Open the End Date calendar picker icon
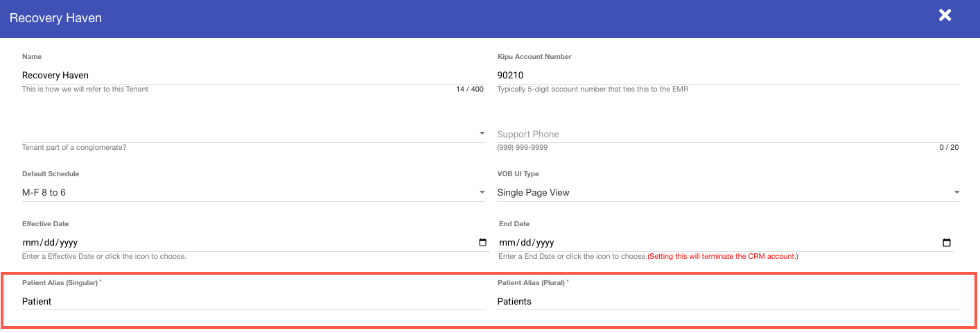Image resolution: width=980 pixels, height=333 pixels. (947, 243)
